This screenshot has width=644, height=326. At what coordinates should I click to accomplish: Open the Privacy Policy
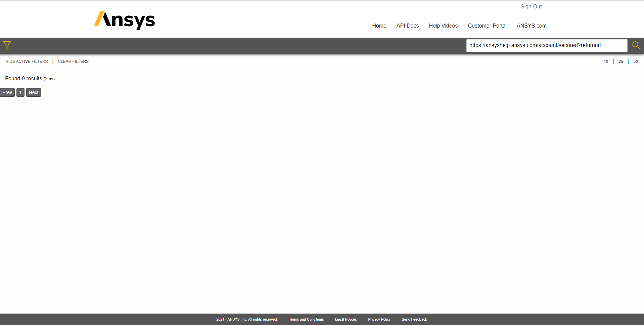click(x=379, y=319)
